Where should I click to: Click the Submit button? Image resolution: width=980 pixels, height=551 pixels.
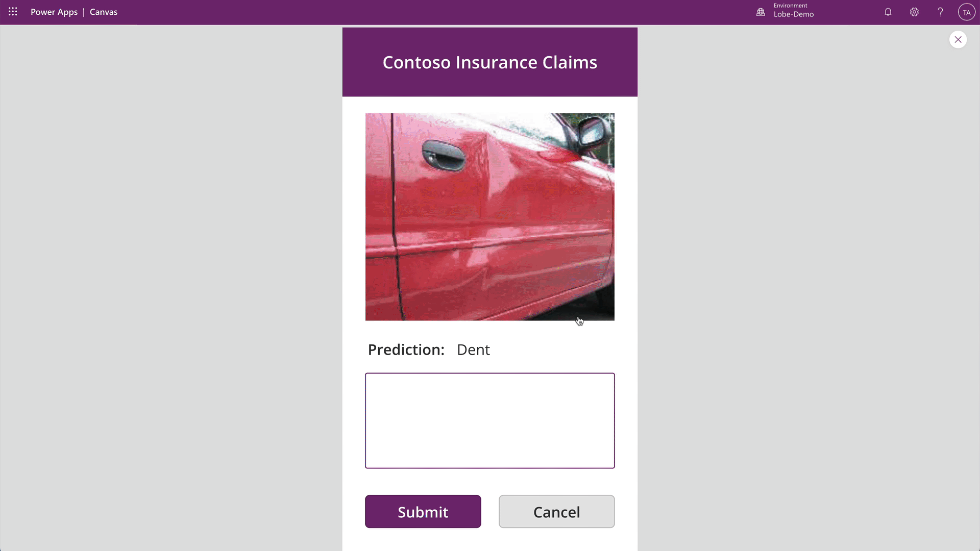click(x=423, y=511)
